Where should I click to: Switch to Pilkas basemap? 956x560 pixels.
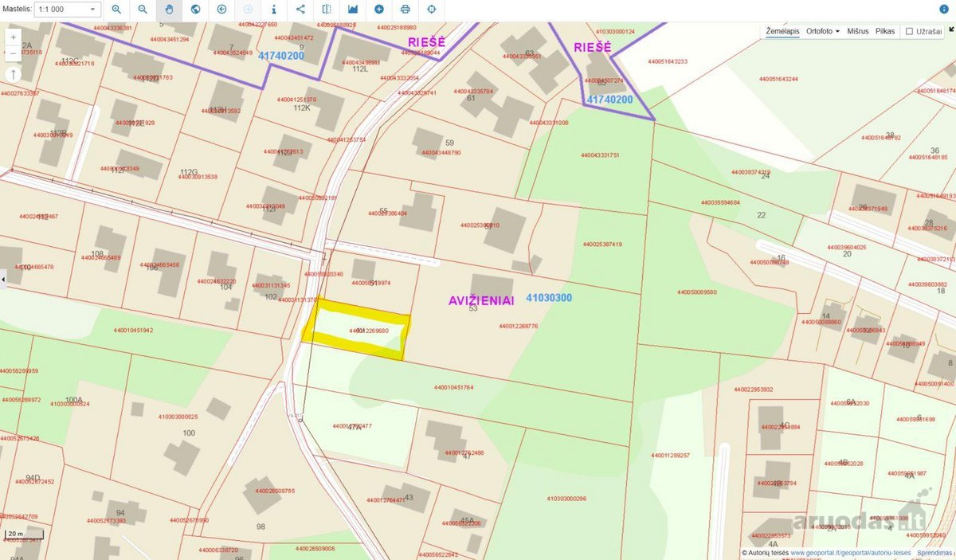(885, 31)
